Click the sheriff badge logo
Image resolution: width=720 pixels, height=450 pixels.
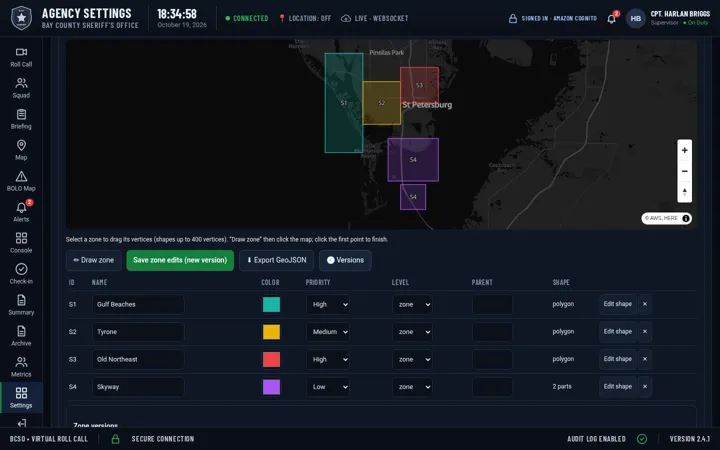pyautogui.click(x=21, y=18)
